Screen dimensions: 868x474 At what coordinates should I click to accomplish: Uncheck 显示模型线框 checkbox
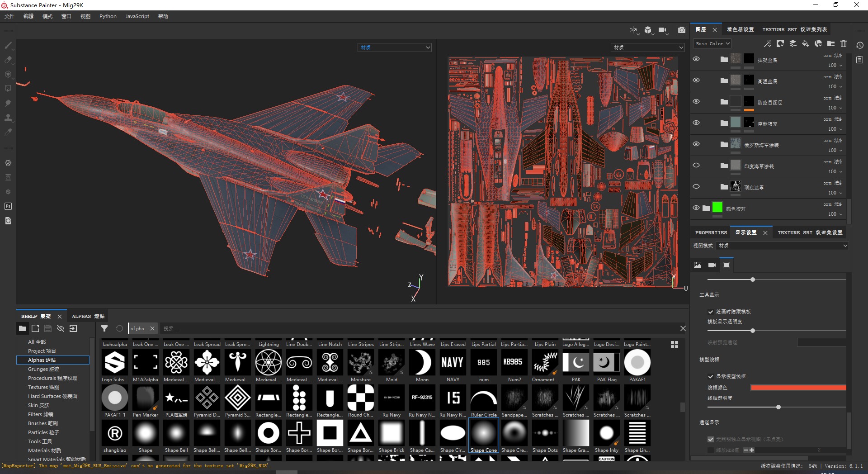coord(711,376)
